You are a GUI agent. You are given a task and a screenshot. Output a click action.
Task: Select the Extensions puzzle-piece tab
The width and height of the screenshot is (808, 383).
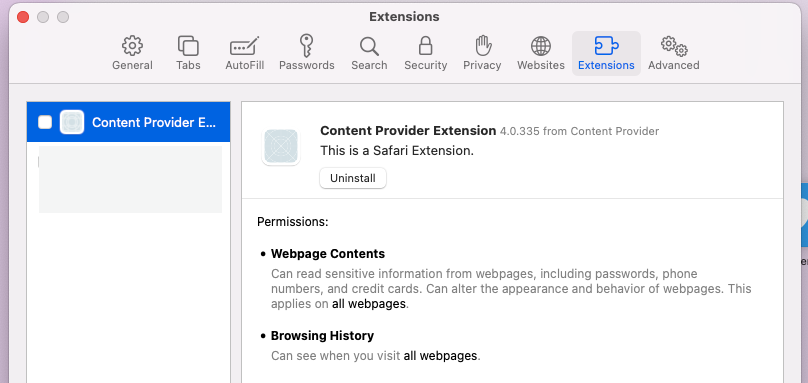click(607, 54)
